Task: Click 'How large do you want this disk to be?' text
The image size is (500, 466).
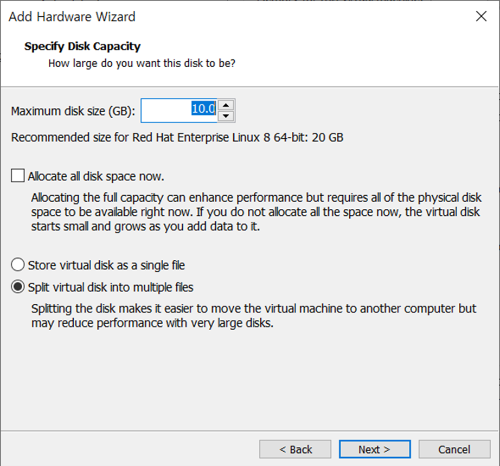Action: [142, 63]
